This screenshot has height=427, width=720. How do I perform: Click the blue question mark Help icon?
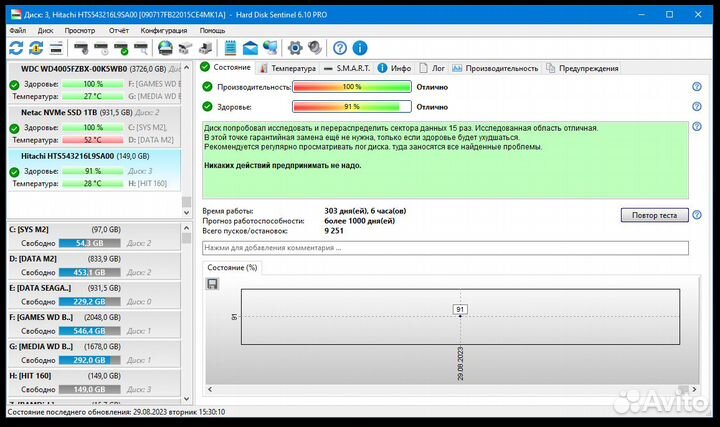pos(340,48)
